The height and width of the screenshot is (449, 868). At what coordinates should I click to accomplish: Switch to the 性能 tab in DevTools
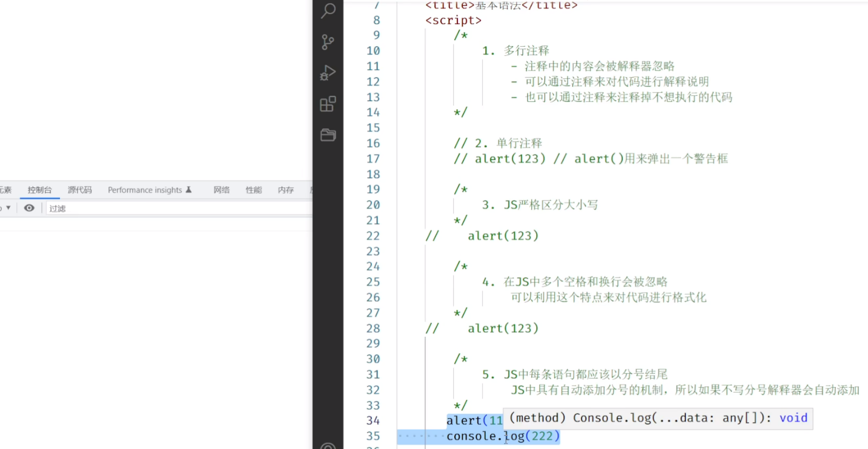tap(254, 190)
